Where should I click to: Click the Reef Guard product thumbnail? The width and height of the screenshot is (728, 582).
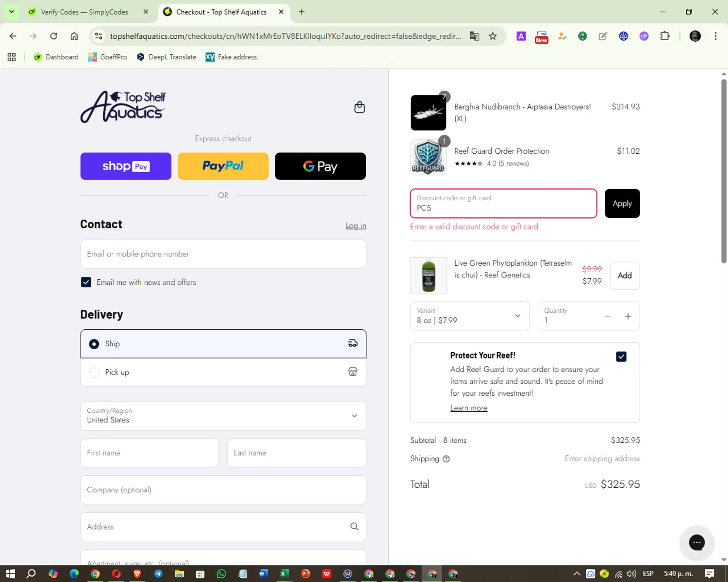click(428, 157)
